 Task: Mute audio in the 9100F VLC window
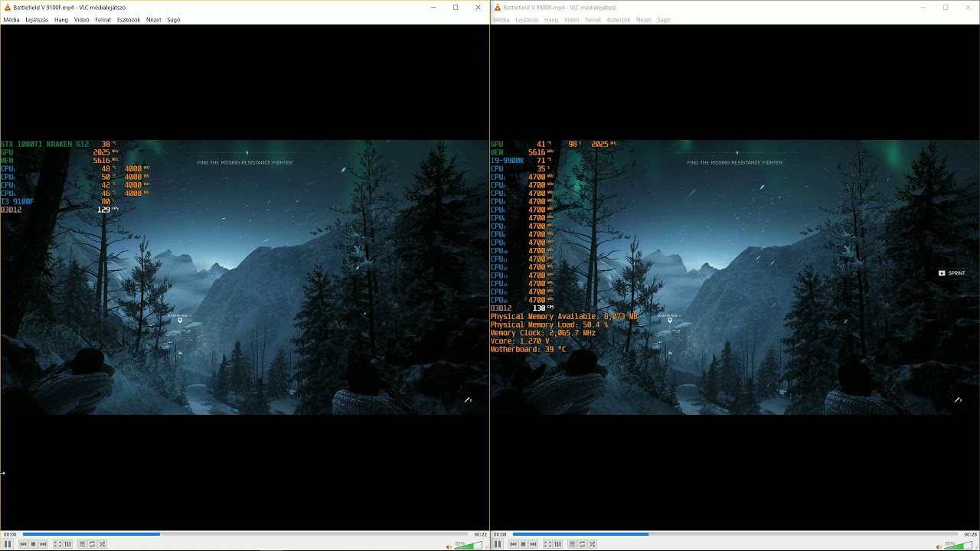(x=449, y=546)
